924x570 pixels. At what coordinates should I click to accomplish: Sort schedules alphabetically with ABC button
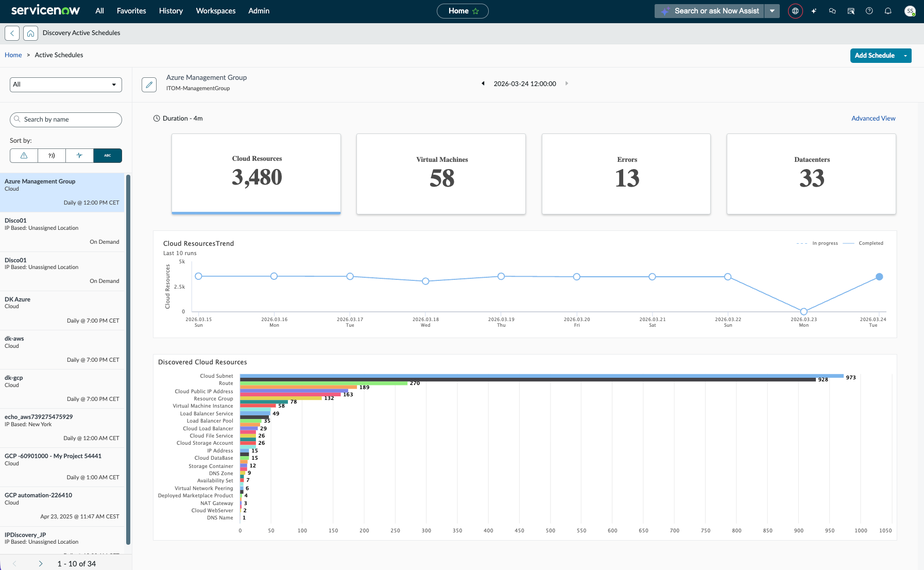coord(108,156)
